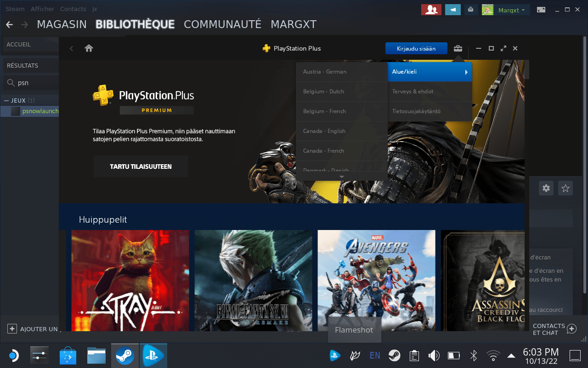Screen dimensions: 588x368
Task: Click TARTU TILAISUUTEEN button
Action: 141,167
